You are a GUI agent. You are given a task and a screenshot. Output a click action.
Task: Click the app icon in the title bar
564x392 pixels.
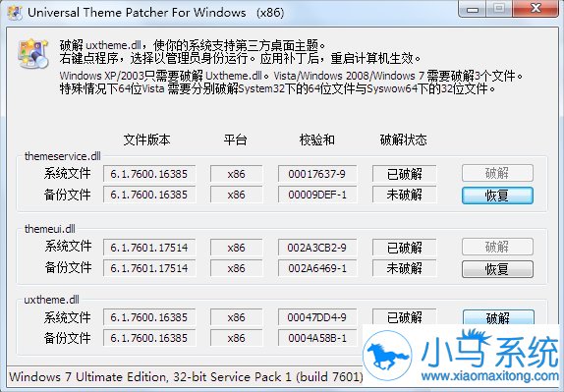click(x=15, y=13)
